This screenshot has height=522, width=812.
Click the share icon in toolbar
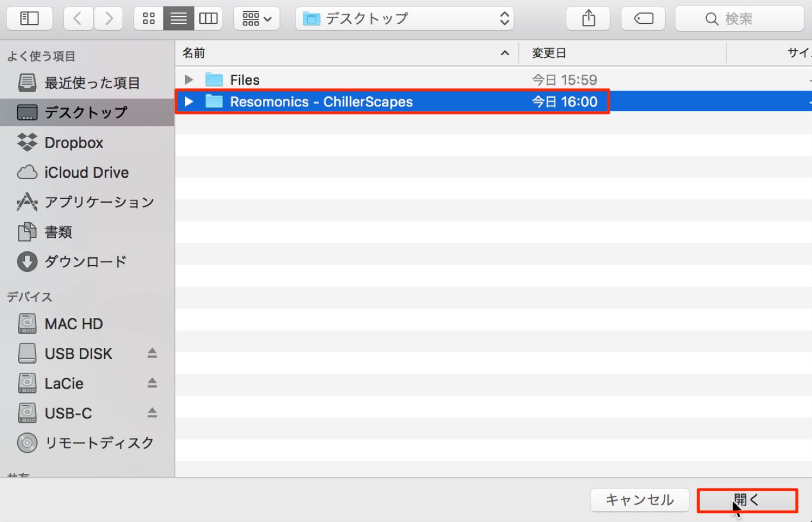[x=588, y=18]
